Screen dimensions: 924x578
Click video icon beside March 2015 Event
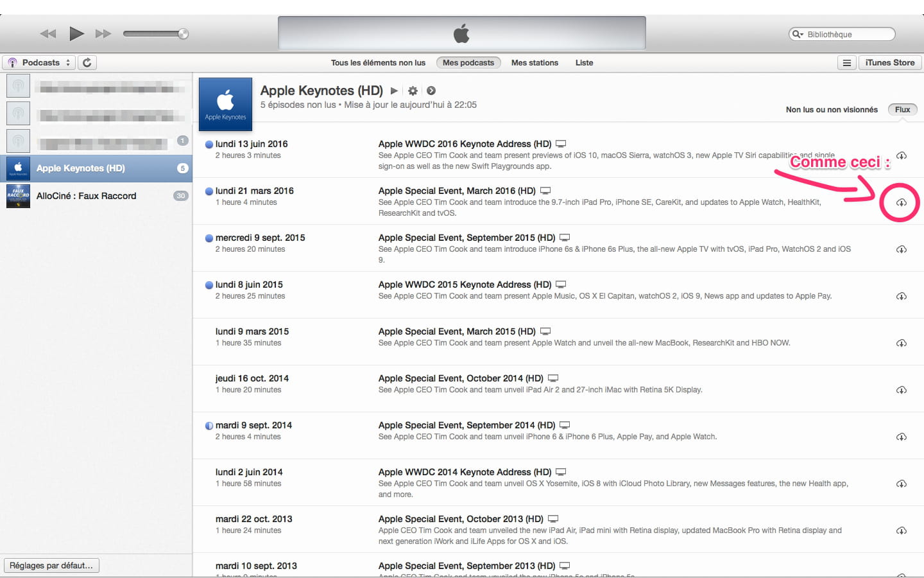click(545, 331)
